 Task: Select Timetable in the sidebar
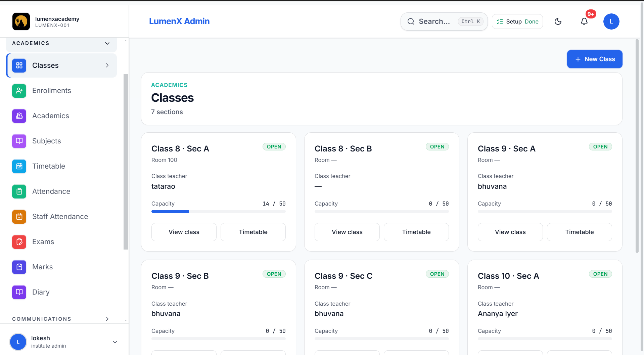pyautogui.click(x=61, y=166)
